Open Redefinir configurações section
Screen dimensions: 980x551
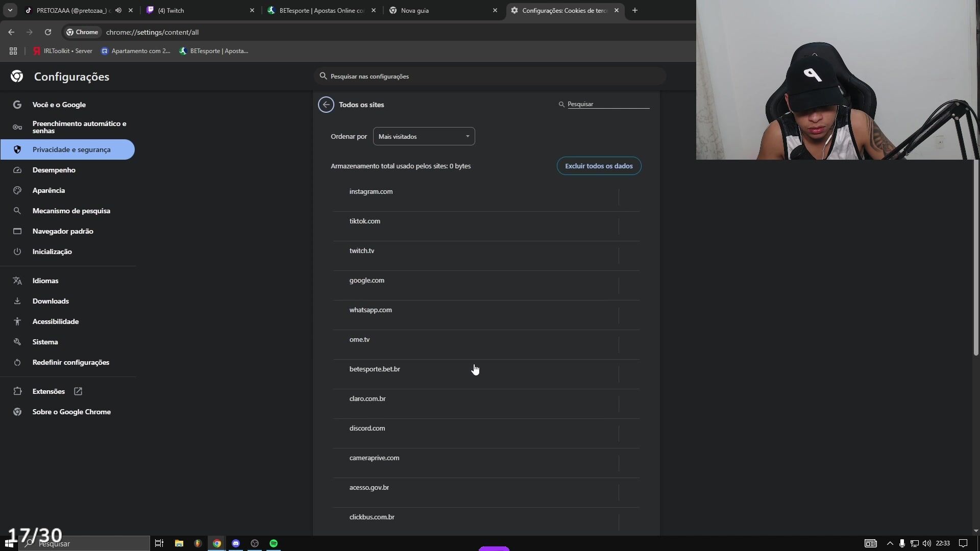pos(68,362)
